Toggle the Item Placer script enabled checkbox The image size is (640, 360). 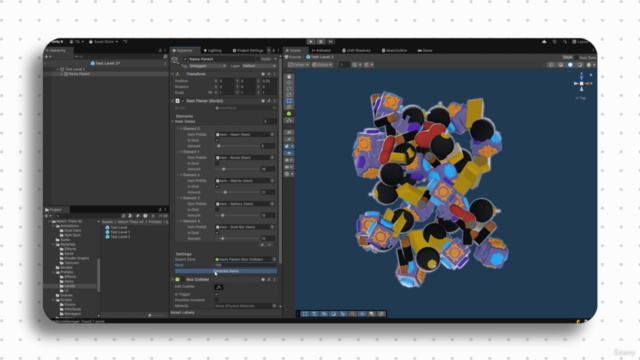(x=183, y=101)
